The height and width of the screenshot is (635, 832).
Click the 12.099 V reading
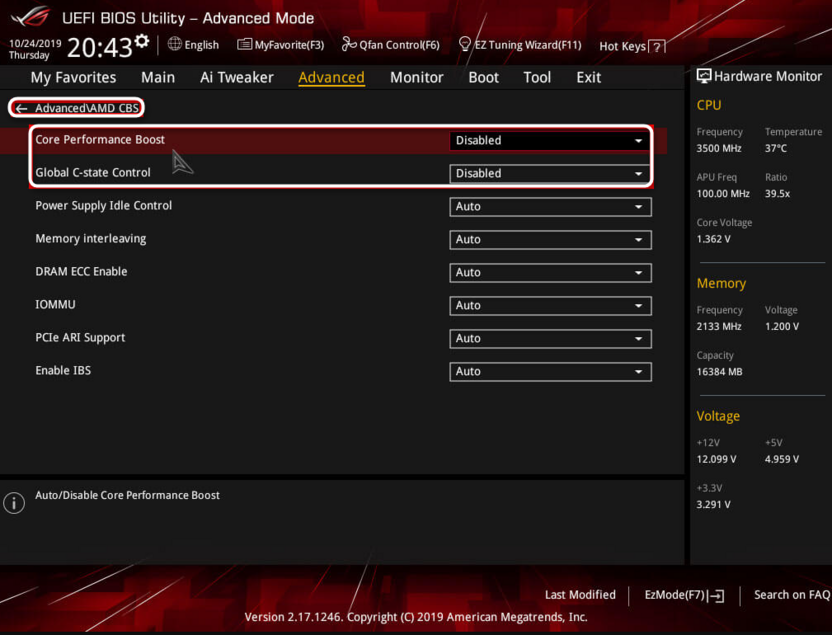click(x=716, y=459)
